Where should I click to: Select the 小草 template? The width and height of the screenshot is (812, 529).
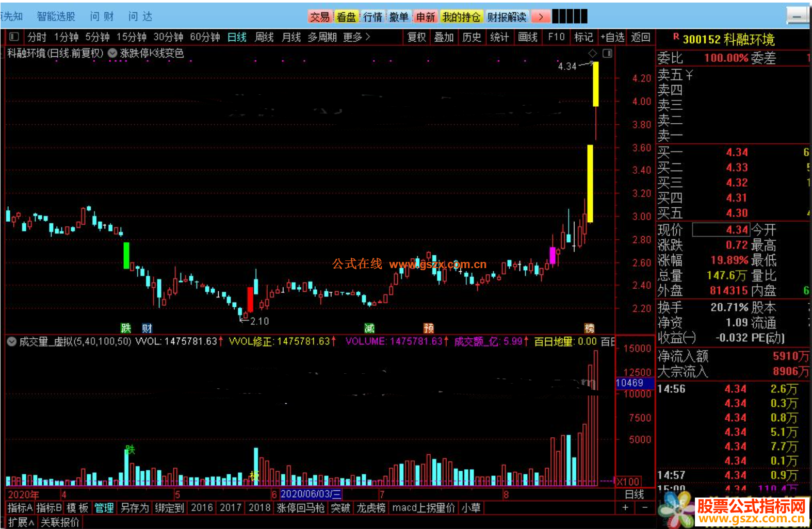click(471, 508)
